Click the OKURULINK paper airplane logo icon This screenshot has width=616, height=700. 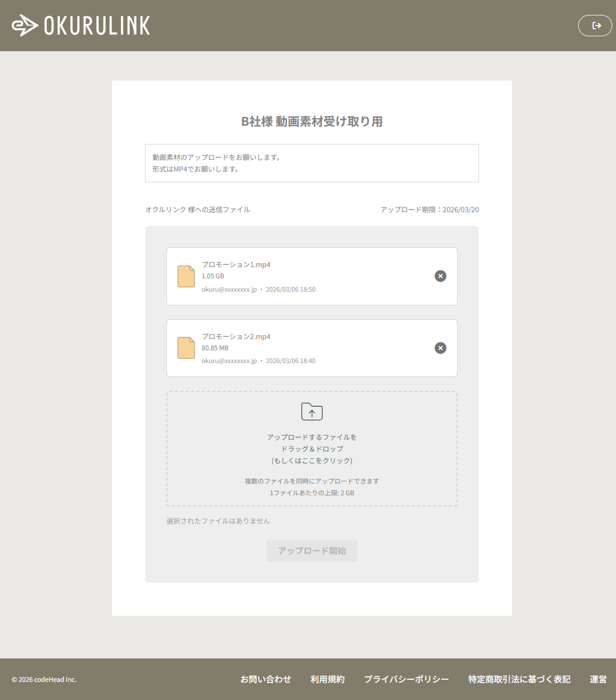[25, 25]
